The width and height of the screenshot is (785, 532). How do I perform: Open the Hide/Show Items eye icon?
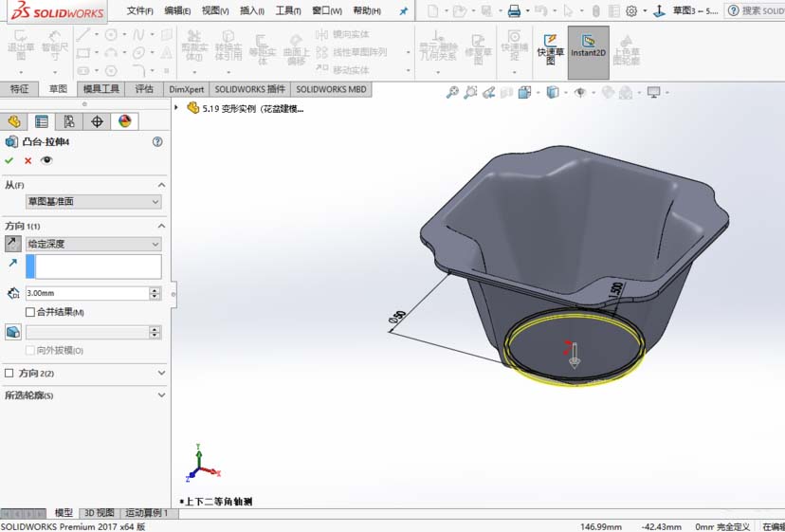point(580,92)
